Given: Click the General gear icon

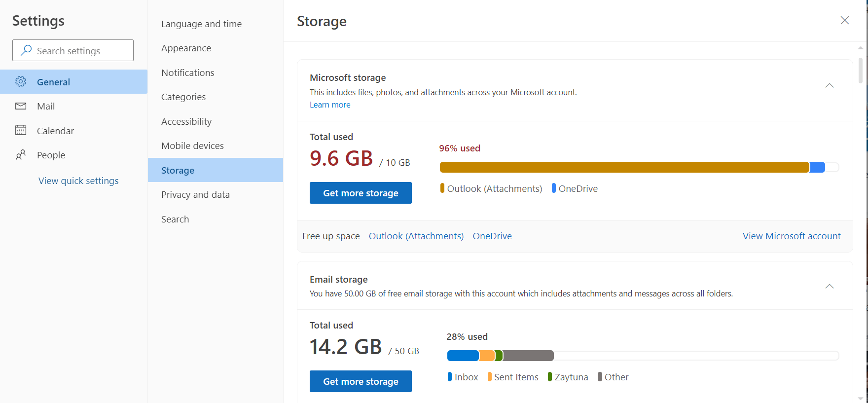Looking at the screenshot, I should (21, 82).
